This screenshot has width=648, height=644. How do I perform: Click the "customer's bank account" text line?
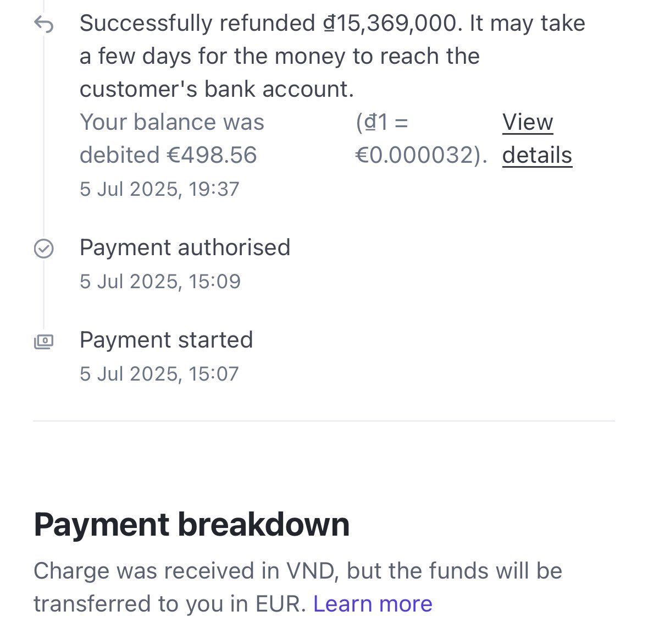pos(217,89)
